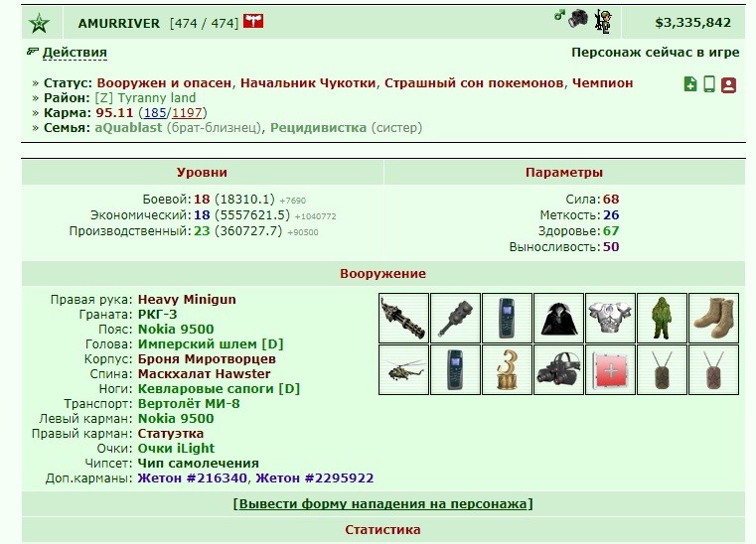Click the Вооружение section header

pos(382,274)
